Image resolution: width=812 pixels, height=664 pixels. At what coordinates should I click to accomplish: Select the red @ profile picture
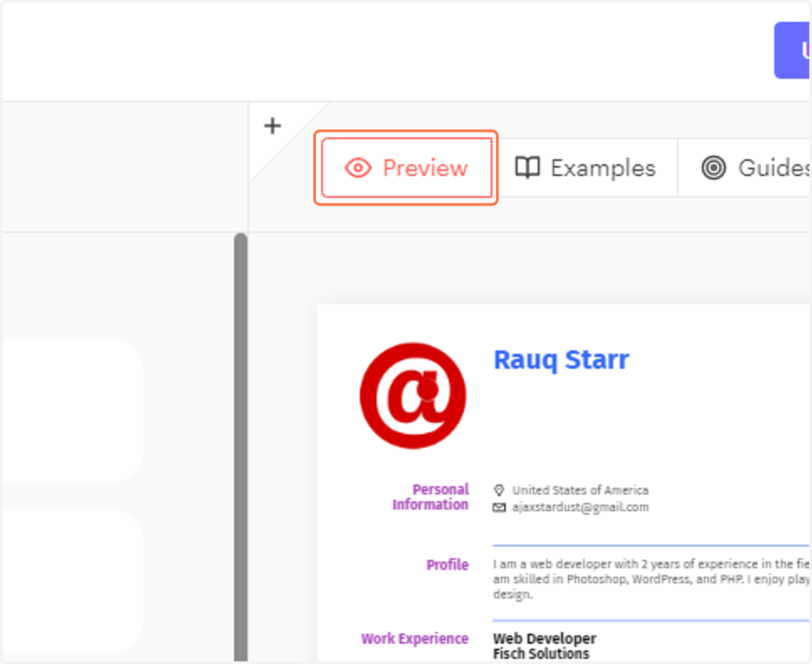(x=413, y=396)
